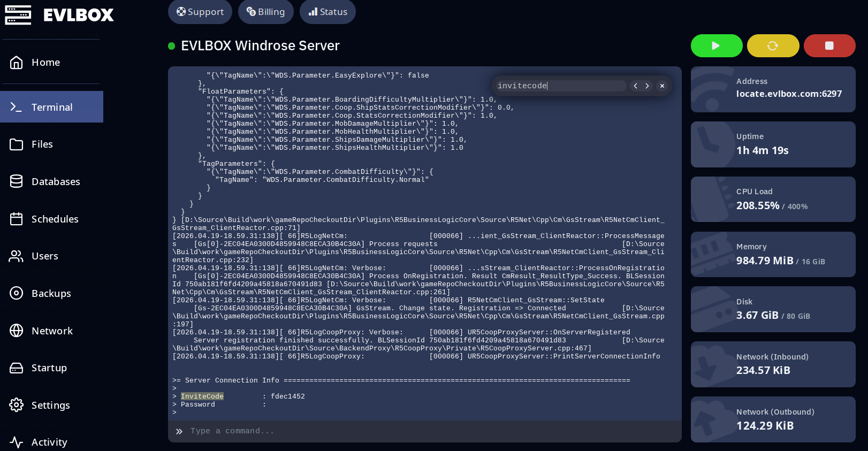The width and height of the screenshot is (868, 451).
Task: Click the Address locate.evlbox.com:6297
Action: (x=789, y=94)
